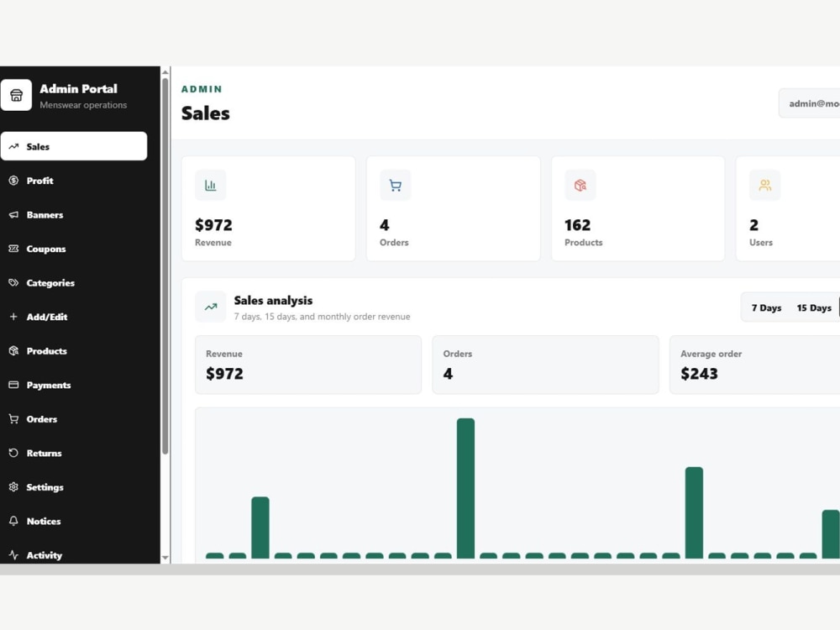Click the Payments credit card icon

(14, 385)
